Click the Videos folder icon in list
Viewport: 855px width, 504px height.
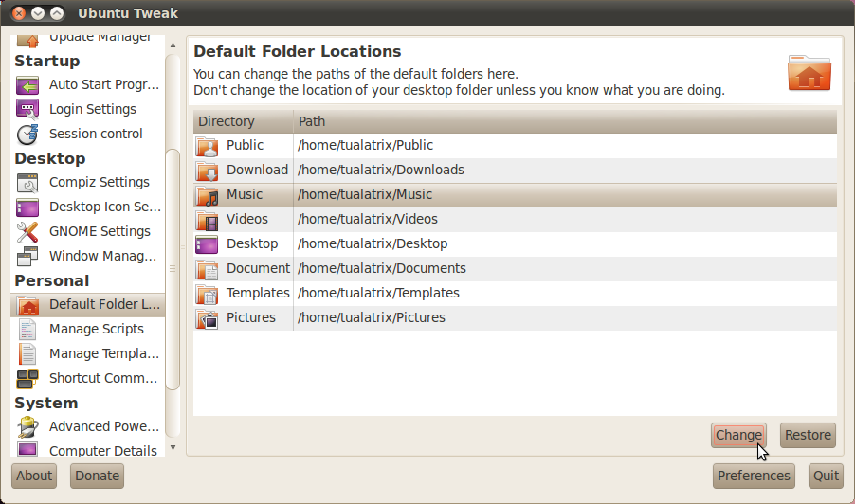[207, 220]
